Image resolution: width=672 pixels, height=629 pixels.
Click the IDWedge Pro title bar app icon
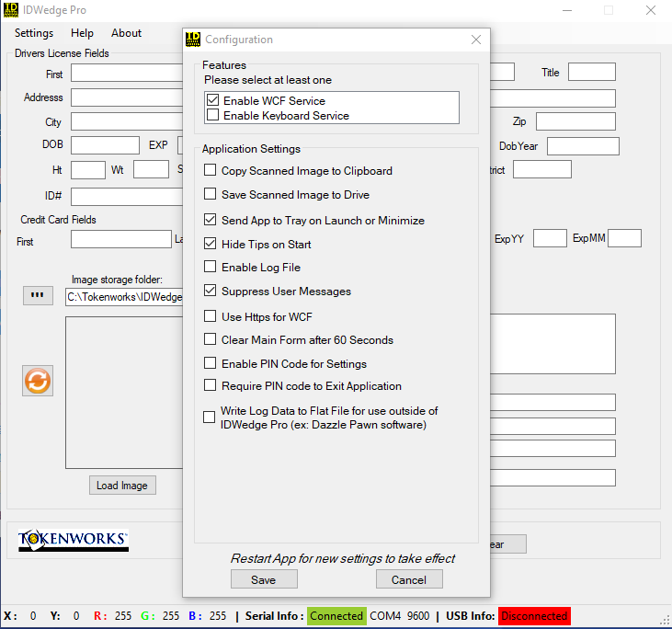point(11,10)
